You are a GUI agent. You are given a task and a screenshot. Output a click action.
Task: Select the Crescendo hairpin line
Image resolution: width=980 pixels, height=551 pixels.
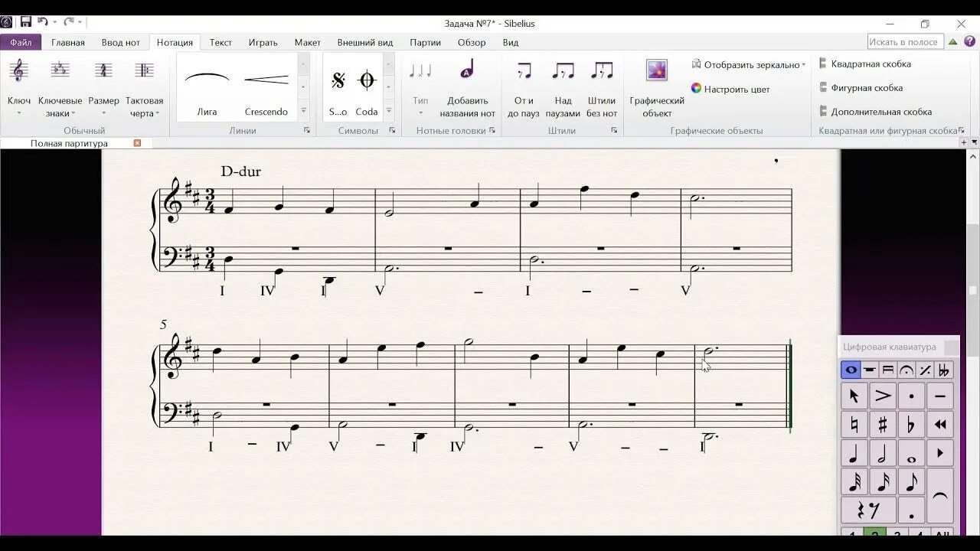(x=266, y=86)
